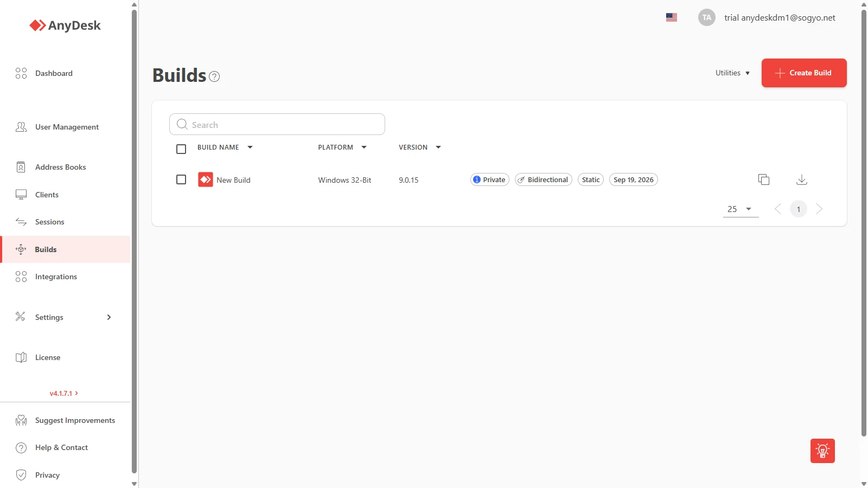Sort by Version dropdown arrow
The width and height of the screenshot is (868, 488).
pos(438,147)
